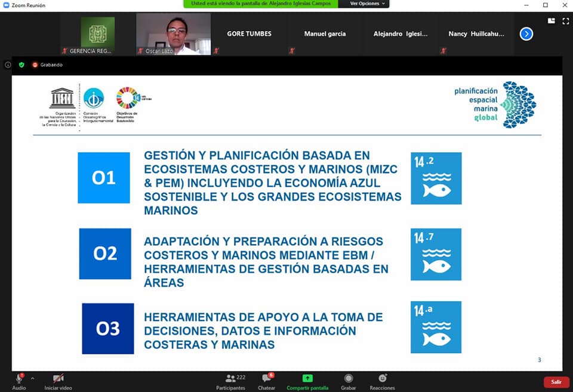This screenshot has height=392, width=573.
Task: Click the green encryption shield icon
Action: click(21, 64)
